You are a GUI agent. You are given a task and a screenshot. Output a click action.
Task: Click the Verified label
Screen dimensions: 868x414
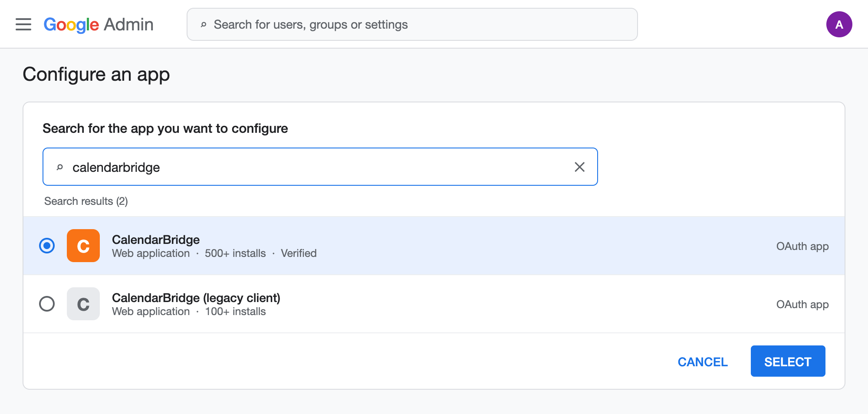[x=299, y=253]
